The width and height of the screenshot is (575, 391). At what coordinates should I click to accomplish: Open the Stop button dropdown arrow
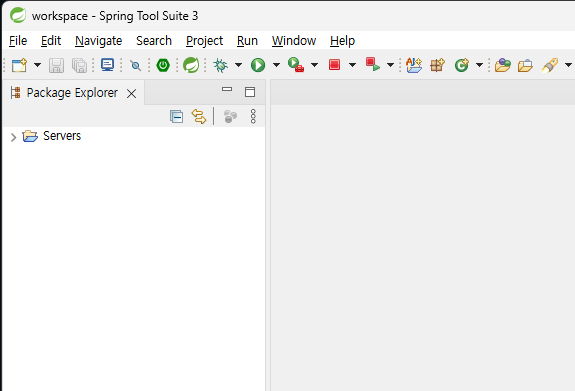pyautogui.click(x=352, y=65)
